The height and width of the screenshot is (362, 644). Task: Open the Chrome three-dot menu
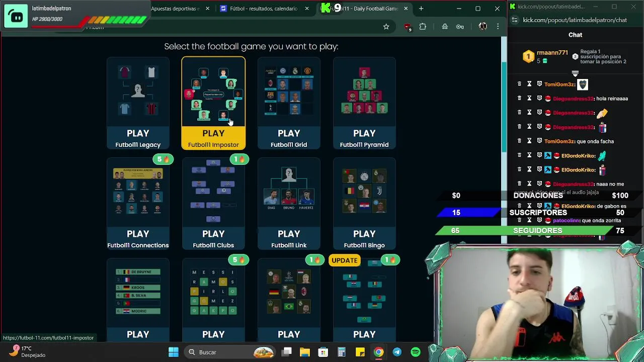click(x=498, y=27)
